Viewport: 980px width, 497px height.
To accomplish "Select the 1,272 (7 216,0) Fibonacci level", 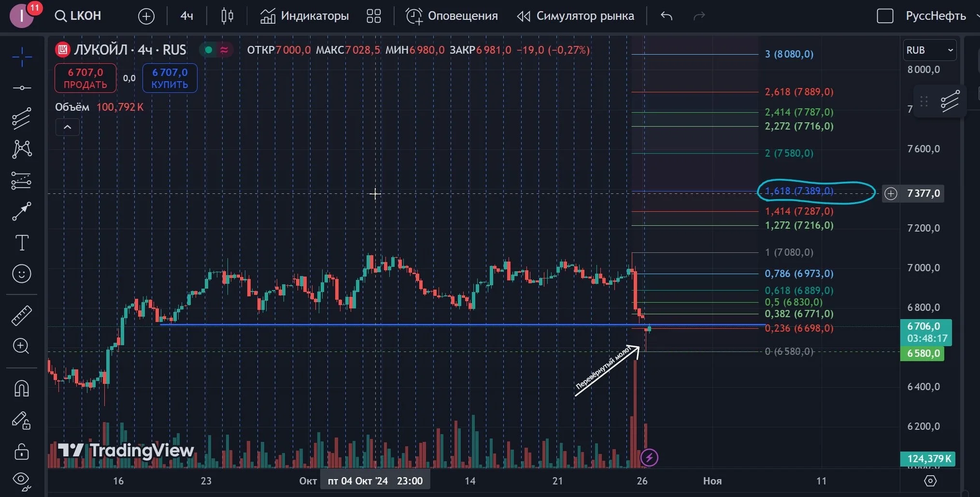I will point(799,225).
